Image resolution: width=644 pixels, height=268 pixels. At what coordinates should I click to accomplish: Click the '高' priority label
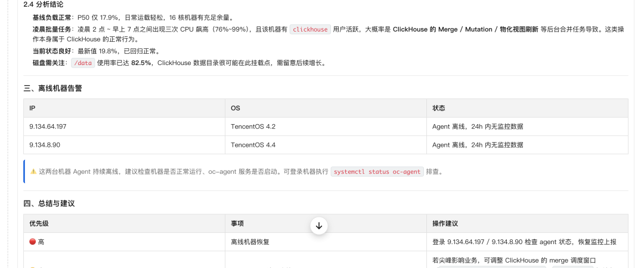(x=41, y=242)
